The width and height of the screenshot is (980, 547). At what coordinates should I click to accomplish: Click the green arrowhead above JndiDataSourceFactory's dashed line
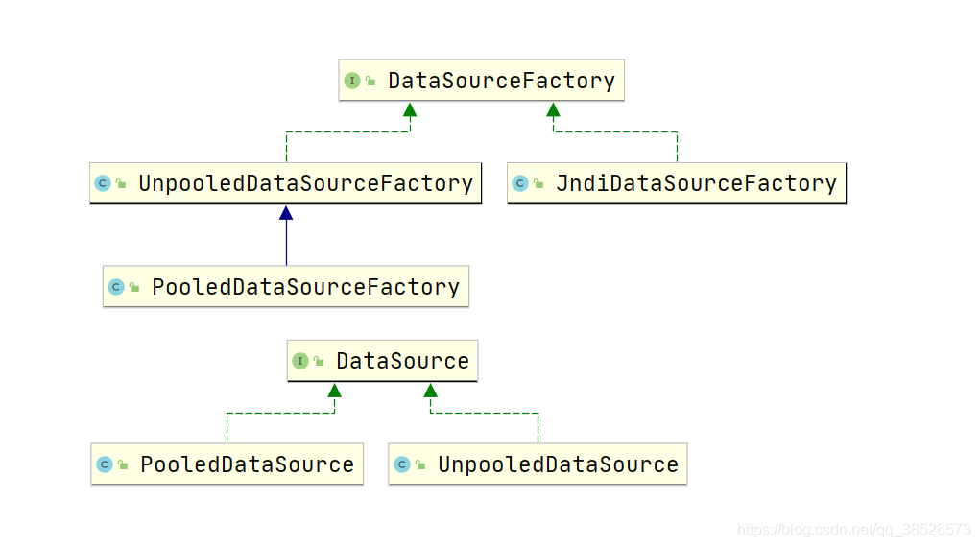tap(553, 110)
